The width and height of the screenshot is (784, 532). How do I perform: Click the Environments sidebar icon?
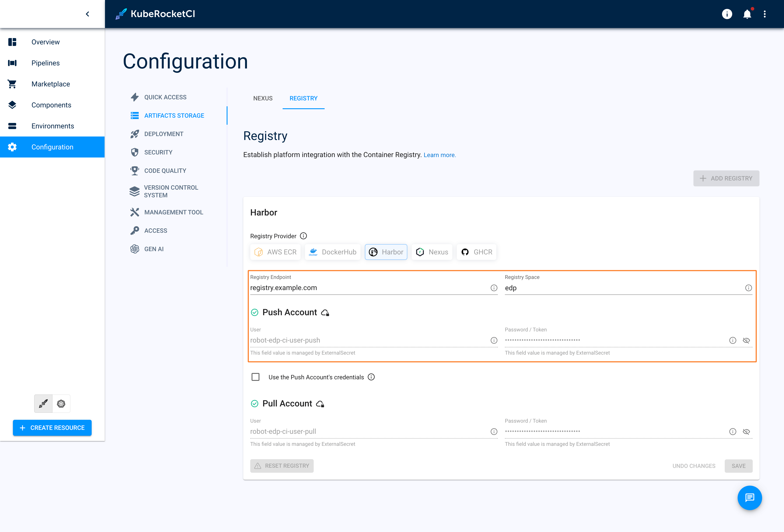click(12, 126)
